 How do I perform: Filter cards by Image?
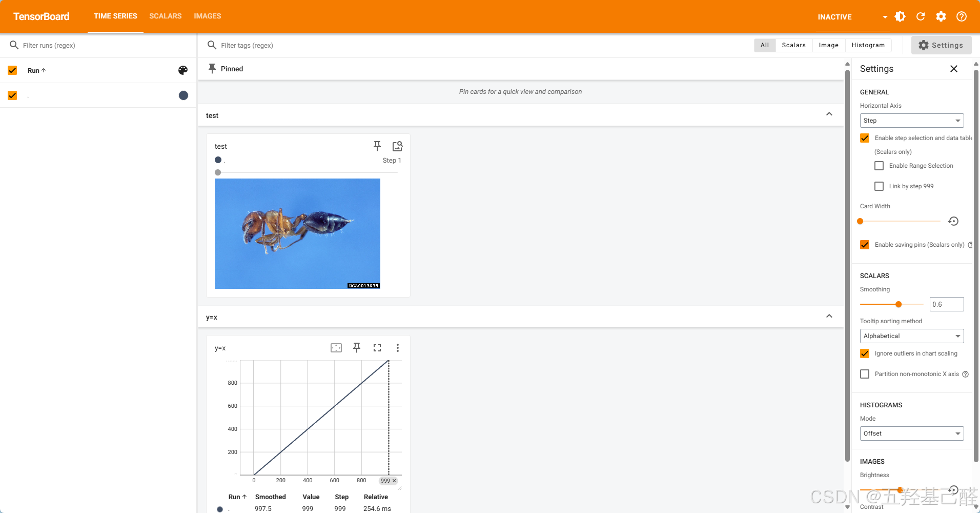click(x=829, y=45)
